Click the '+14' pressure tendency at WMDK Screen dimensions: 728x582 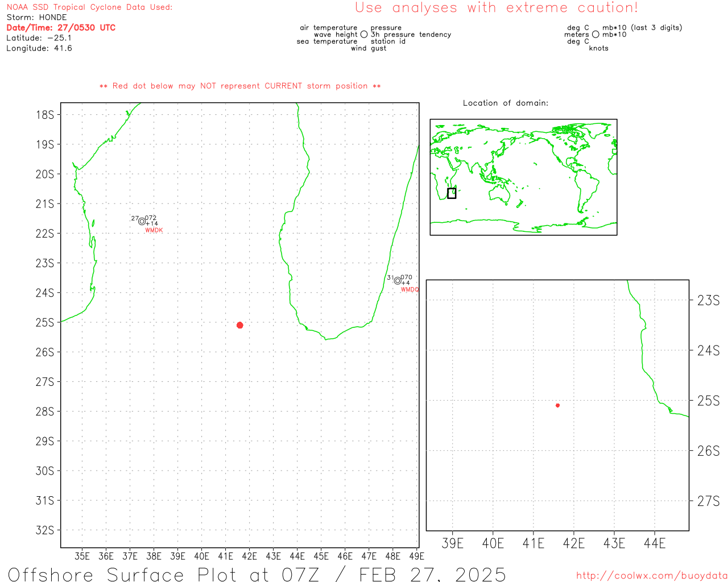coord(152,224)
